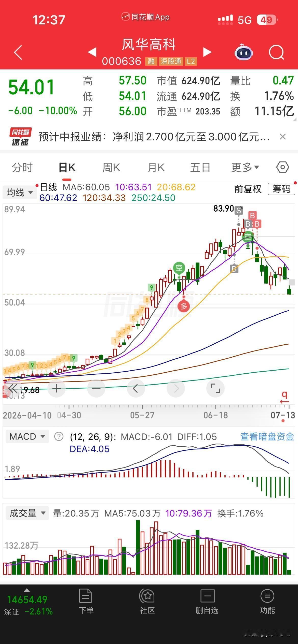
Task: Tap the 07-13 date on axis
Action: point(283,415)
